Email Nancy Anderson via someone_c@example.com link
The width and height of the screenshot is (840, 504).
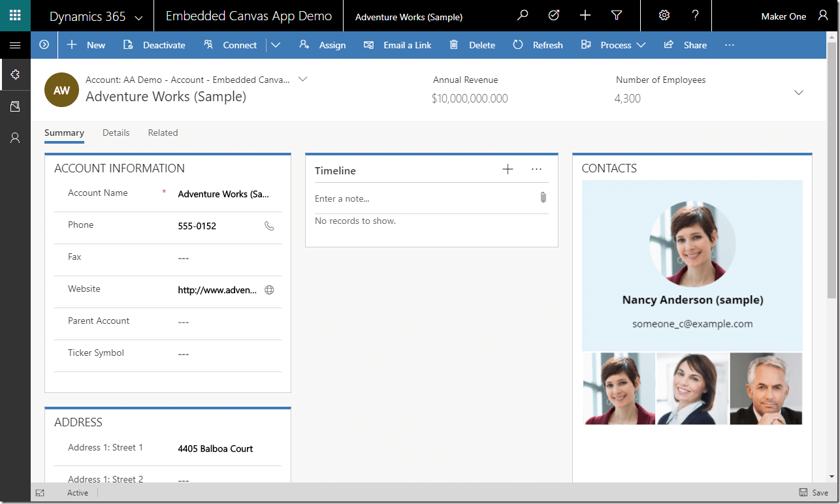coord(692,323)
